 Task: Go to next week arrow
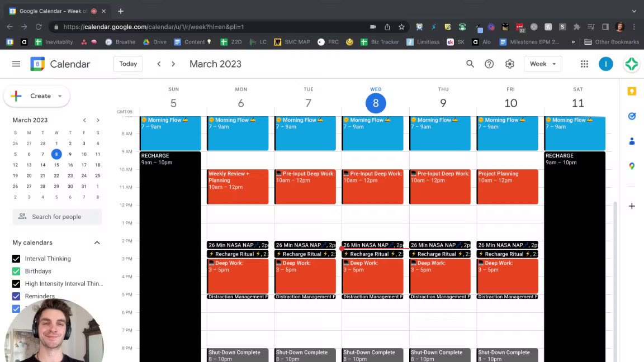[x=173, y=64]
